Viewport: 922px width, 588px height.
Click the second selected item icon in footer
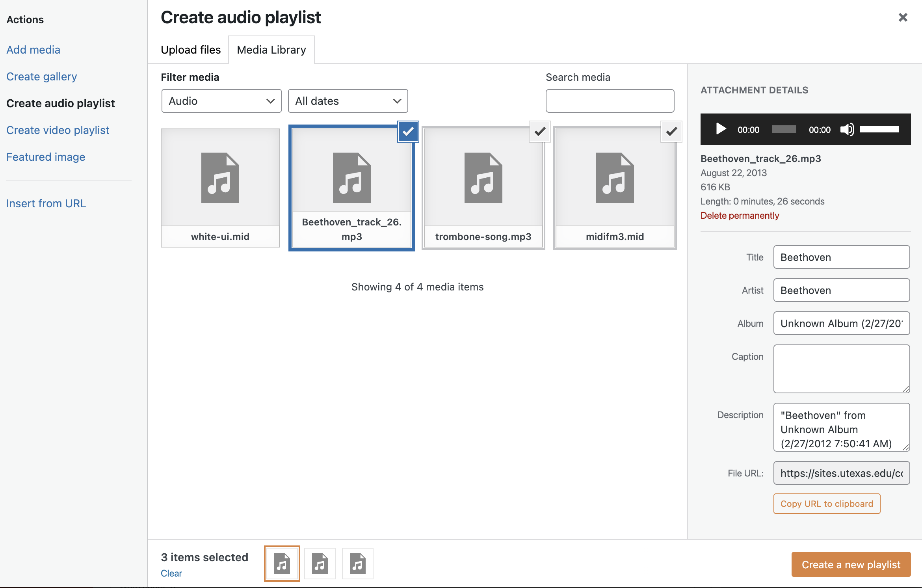pyautogui.click(x=319, y=563)
